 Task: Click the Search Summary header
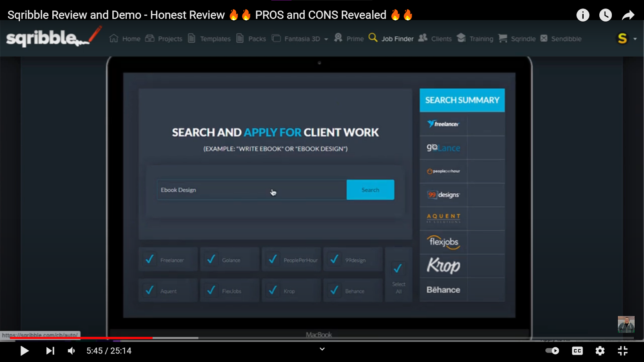[x=462, y=100]
